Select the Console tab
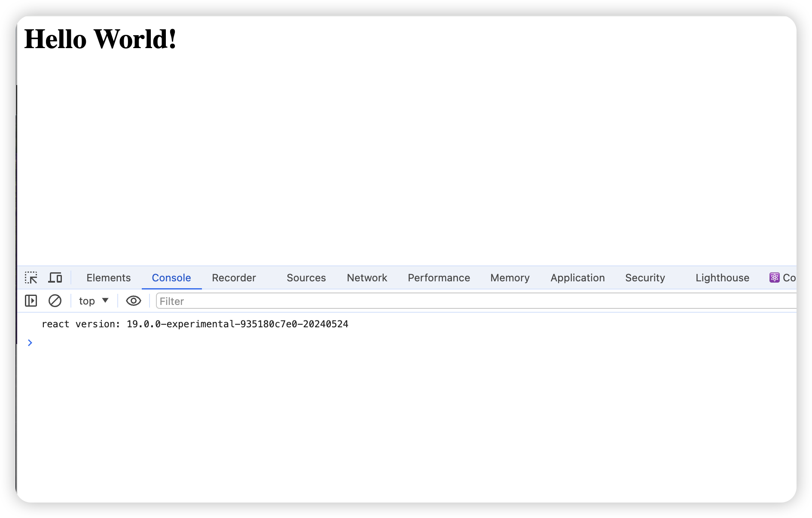Viewport: 812px width, 518px height. (171, 278)
